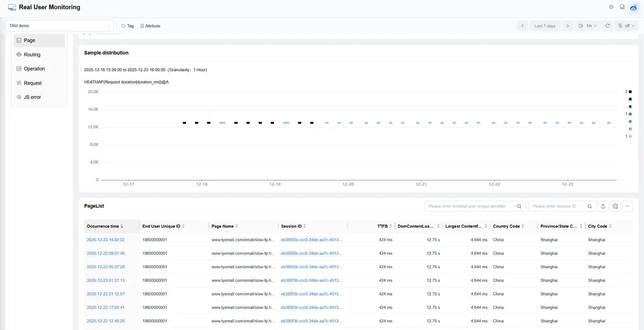
Task: Click the refresh data icon
Action: pyautogui.click(x=607, y=26)
